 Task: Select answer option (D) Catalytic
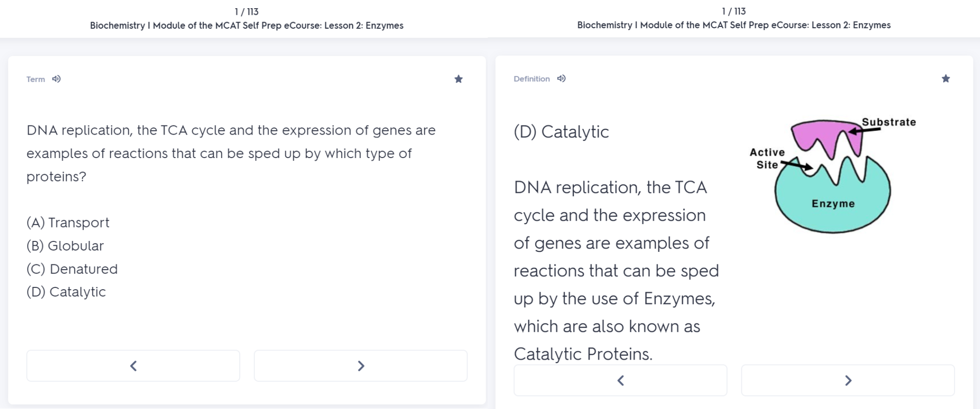coord(66,292)
